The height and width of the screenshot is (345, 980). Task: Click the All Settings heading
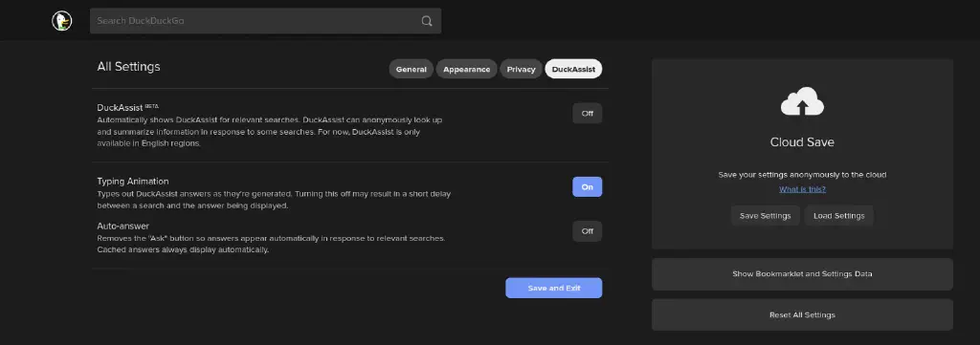(129, 67)
